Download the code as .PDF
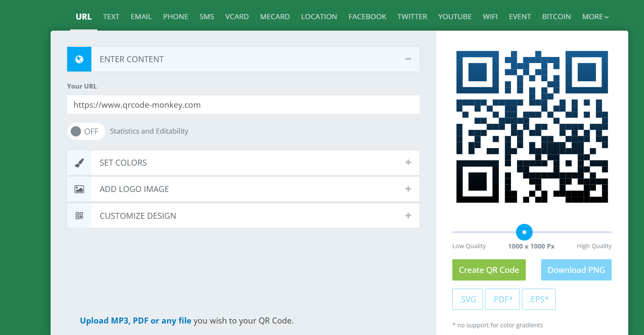Screen dimensions: 644x335 tap(502, 299)
